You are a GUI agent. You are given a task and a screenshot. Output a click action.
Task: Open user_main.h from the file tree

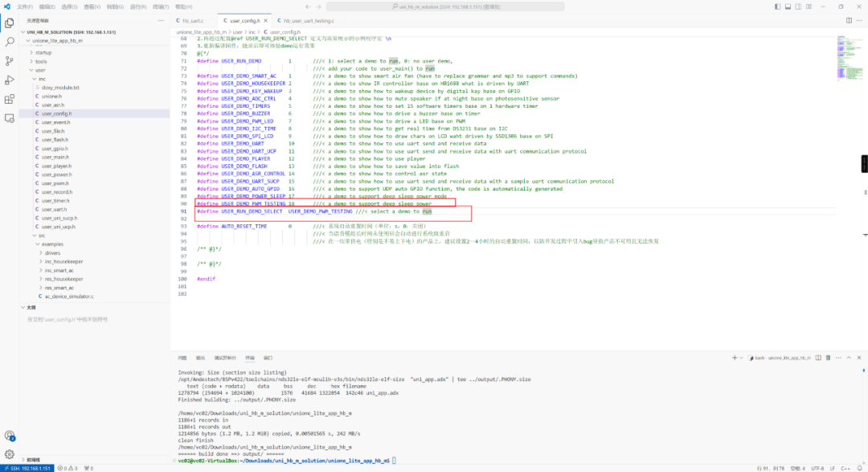55,157
